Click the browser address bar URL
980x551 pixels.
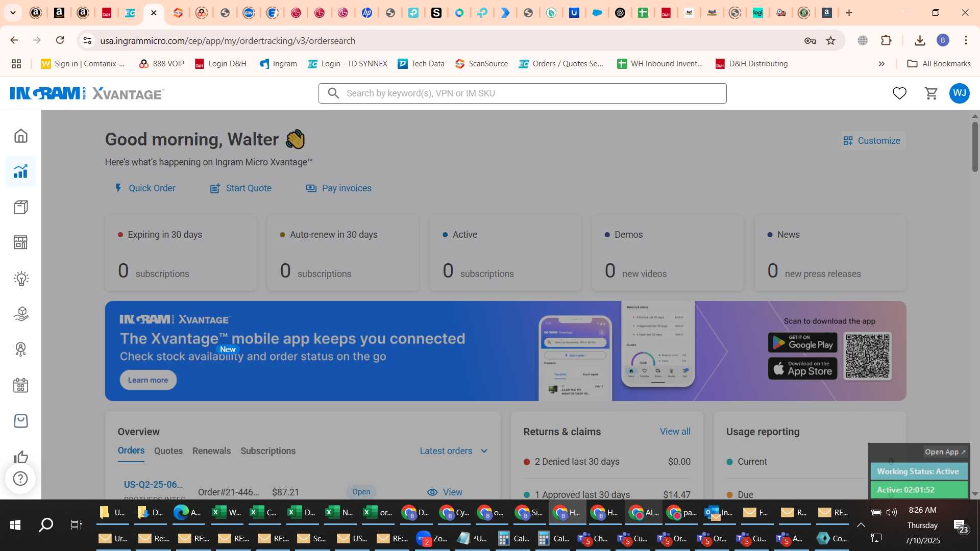coord(228,40)
